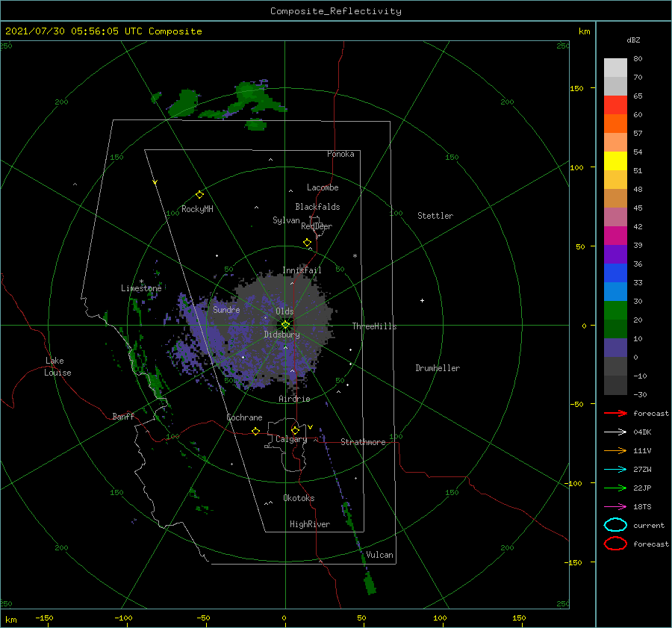The width and height of the screenshot is (672, 628).
Task: Click the Okotoks town label
Action: 299,498
